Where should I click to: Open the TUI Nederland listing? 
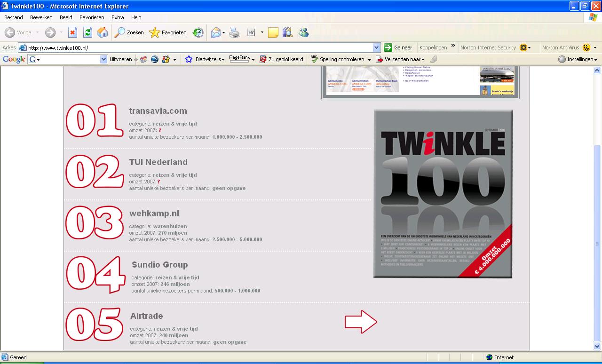point(158,162)
